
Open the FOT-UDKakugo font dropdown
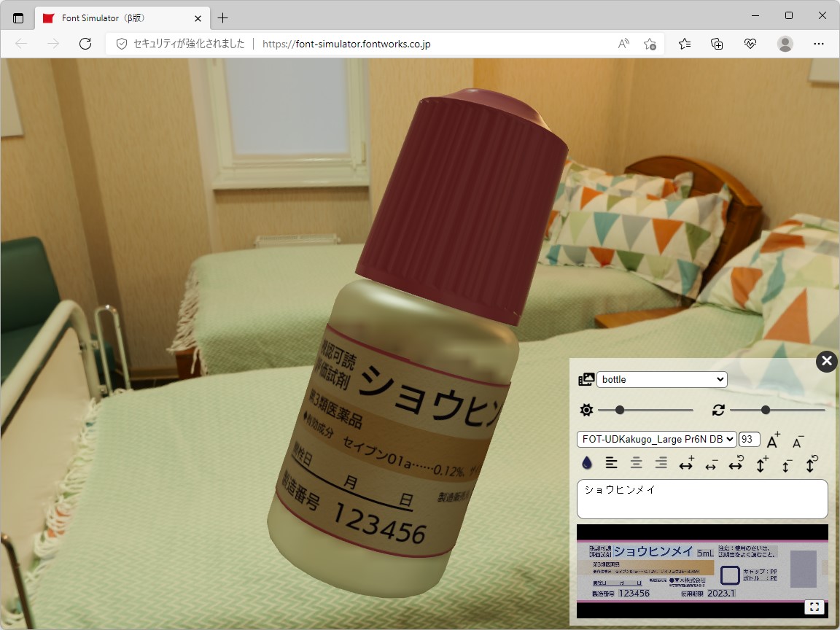click(655, 439)
